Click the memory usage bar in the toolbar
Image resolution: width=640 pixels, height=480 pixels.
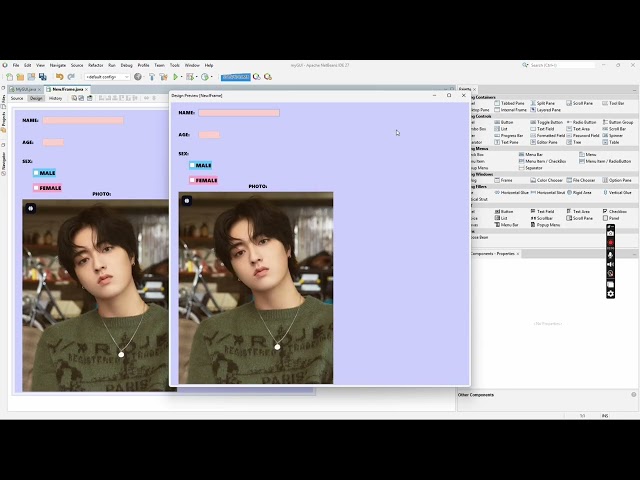[236, 77]
